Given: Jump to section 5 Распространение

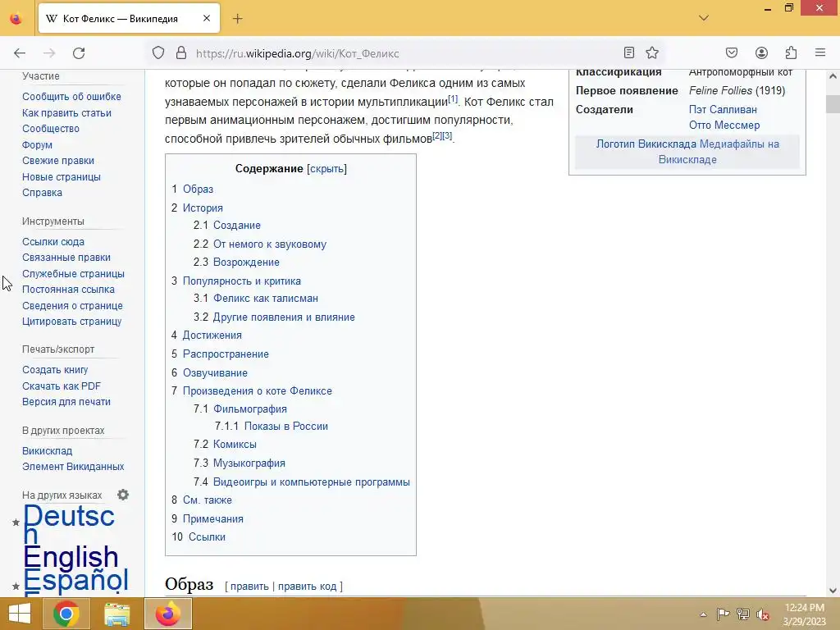Looking at the screenshot, I should (226, 354).
